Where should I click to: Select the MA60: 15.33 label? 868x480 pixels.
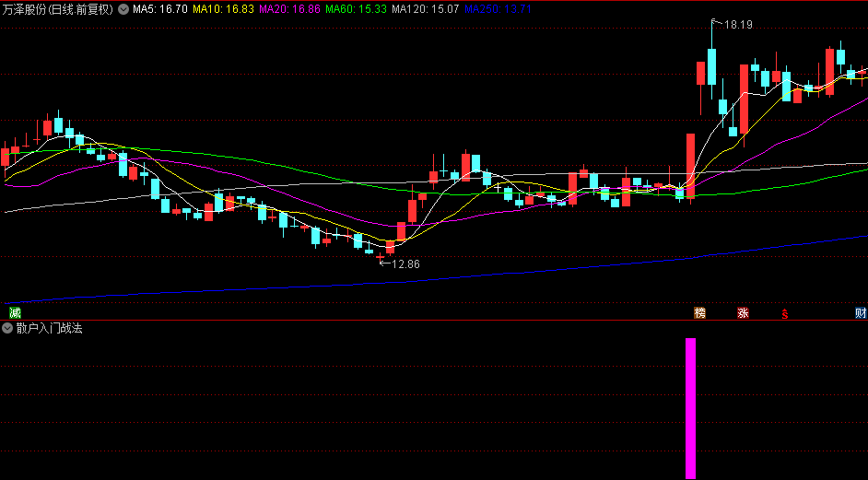click(x=356, y=9)
